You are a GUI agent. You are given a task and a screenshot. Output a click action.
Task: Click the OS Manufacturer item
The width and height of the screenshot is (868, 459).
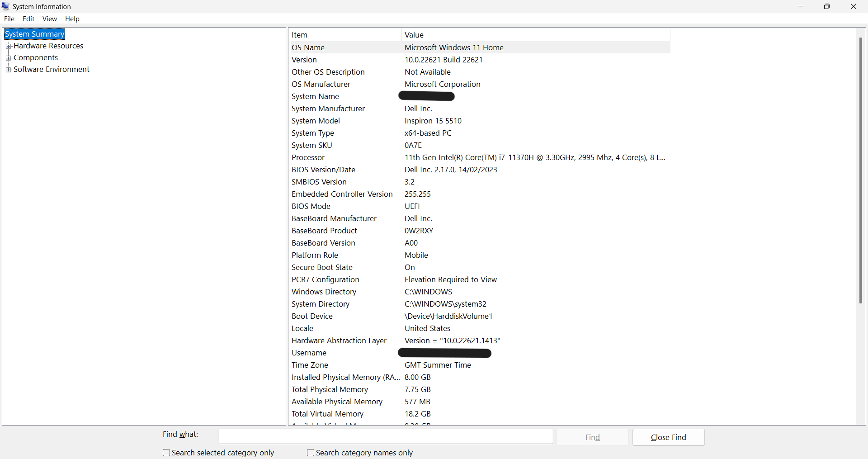pos(321,84)
